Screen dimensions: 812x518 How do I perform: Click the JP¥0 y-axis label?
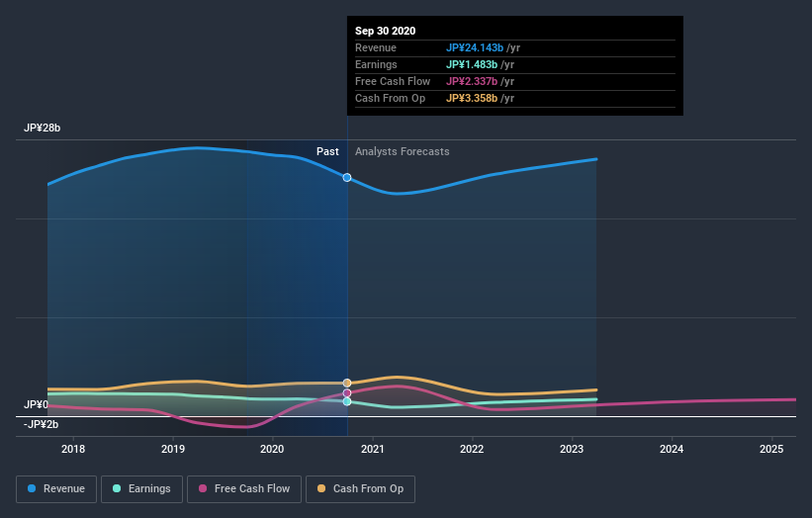(36, 404)
